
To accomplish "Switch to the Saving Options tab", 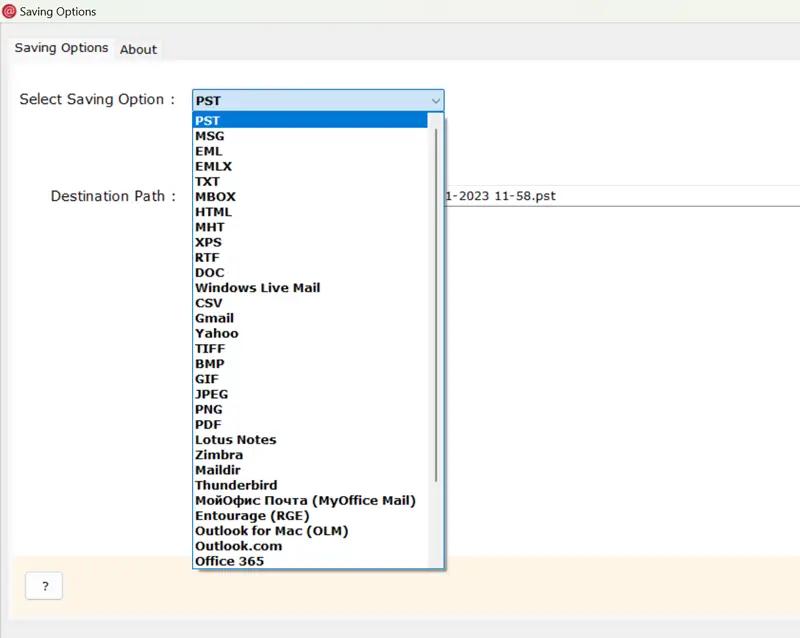I will click(x=61, y=48).
